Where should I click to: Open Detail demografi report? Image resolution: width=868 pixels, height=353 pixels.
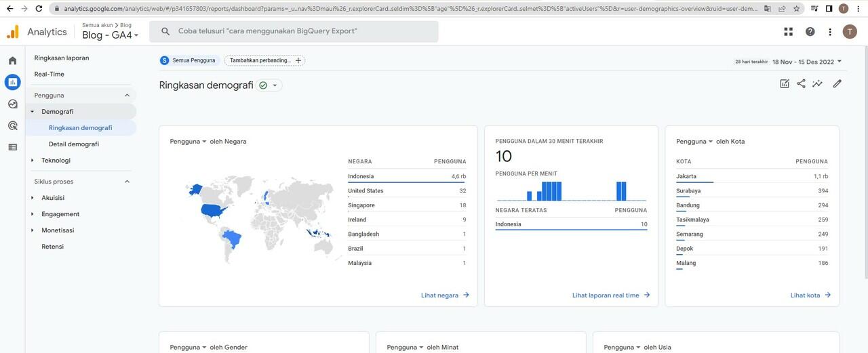[x=74, y=144]
